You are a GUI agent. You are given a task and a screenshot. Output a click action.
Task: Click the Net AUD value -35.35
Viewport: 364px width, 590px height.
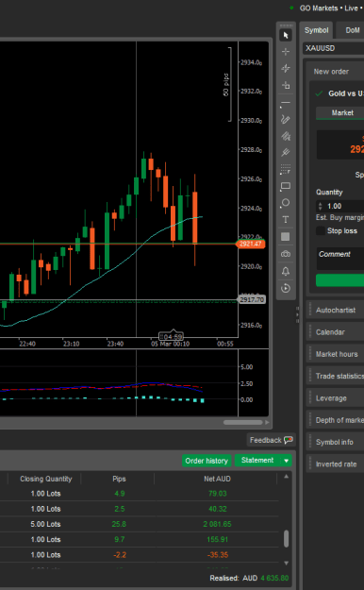tap(217, 555)
